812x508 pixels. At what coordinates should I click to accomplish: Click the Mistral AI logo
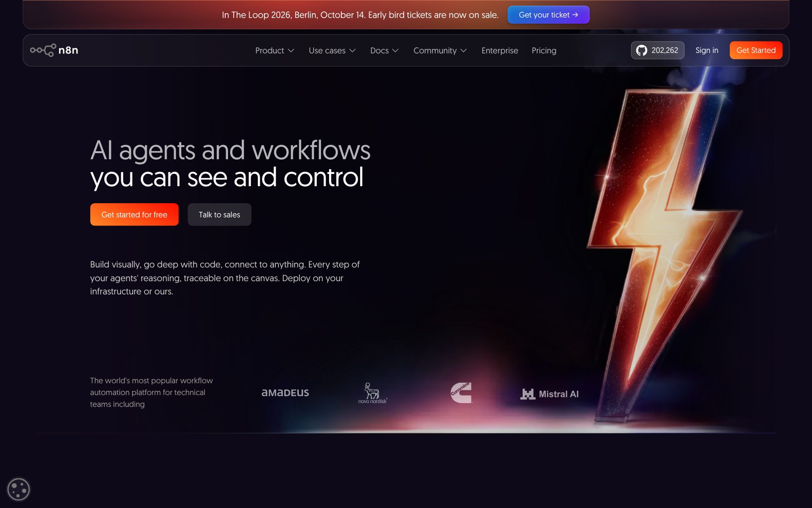[x=550, y=394]
